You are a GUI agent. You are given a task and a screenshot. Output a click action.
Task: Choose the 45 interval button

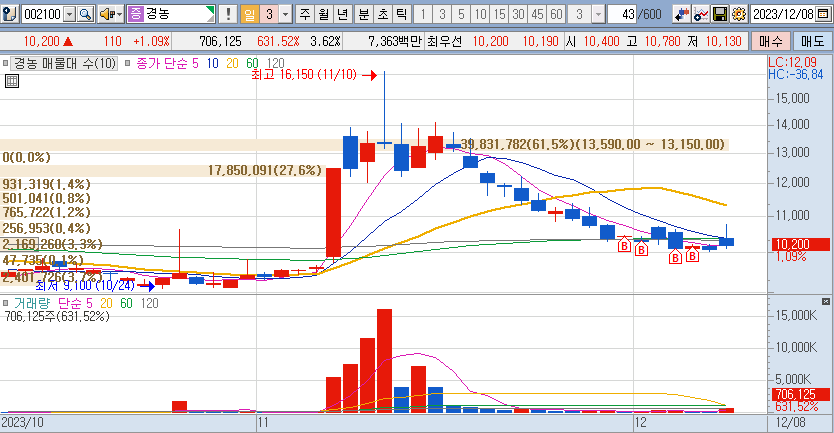coord(538,14)
